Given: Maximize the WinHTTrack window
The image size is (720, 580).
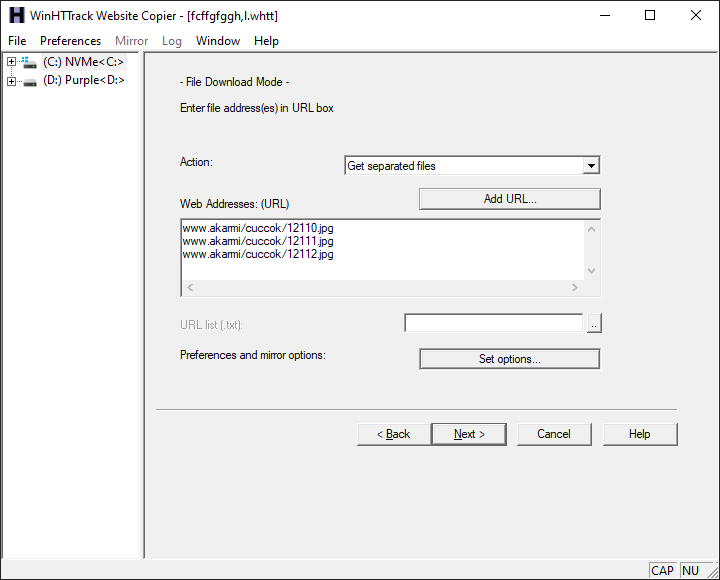Looking at the screenshot, I should tap(650, 15).
